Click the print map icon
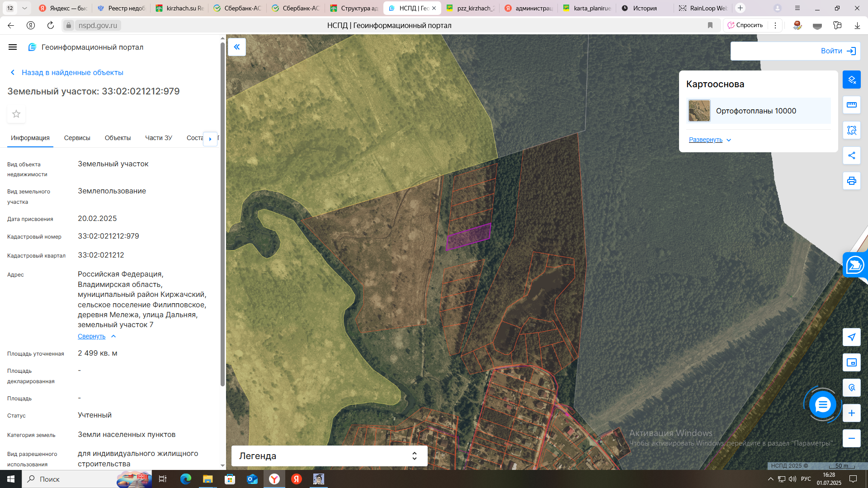Screen dimensions: 868x488 point(851,181)
